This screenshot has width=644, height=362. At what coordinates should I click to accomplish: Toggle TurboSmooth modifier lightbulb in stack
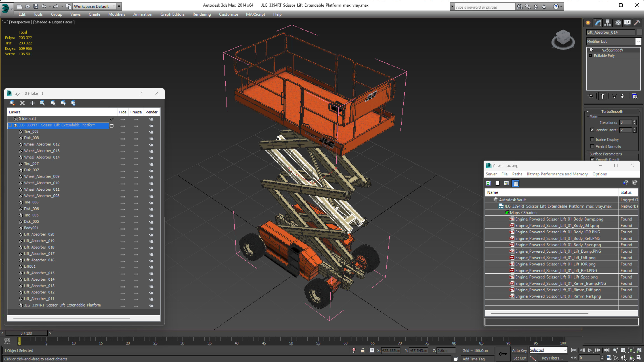(591, 50)
